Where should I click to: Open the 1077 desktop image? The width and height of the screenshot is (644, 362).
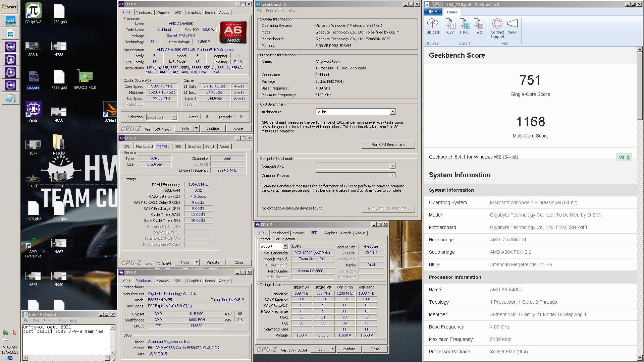(x=33, y=147)
